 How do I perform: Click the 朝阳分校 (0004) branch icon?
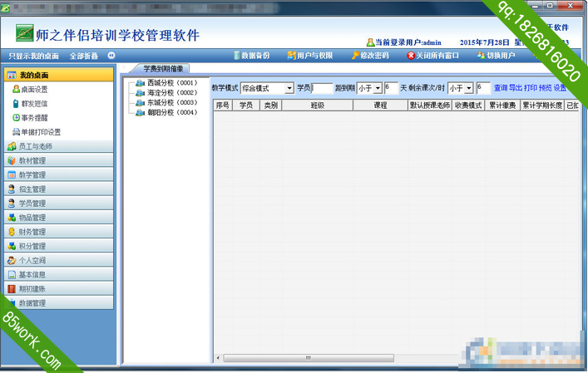[141, 112]
